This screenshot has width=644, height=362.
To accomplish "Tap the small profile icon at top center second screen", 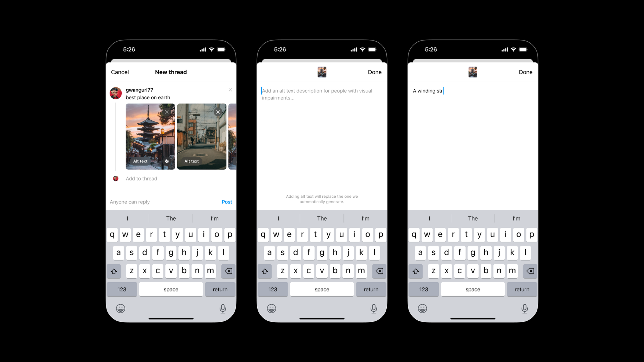I will [321, 72].
